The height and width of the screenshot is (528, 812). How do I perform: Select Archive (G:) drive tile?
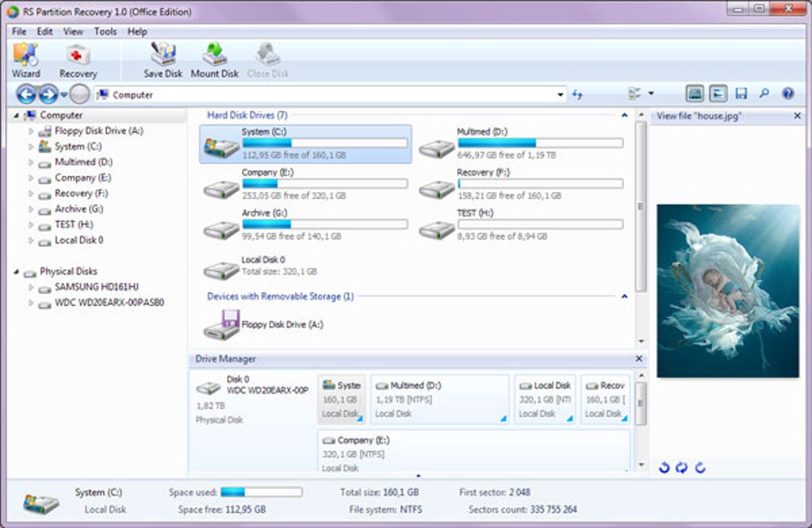[x=306, y=225]
